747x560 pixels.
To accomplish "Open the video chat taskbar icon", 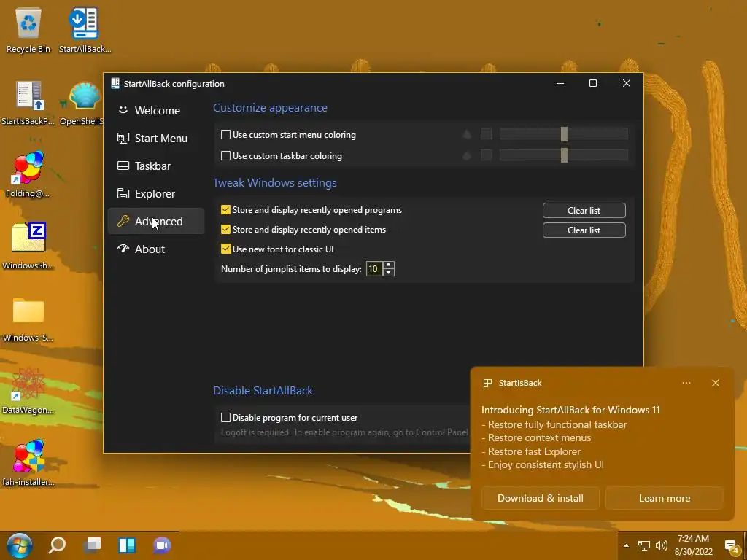I will coord(162,545).
